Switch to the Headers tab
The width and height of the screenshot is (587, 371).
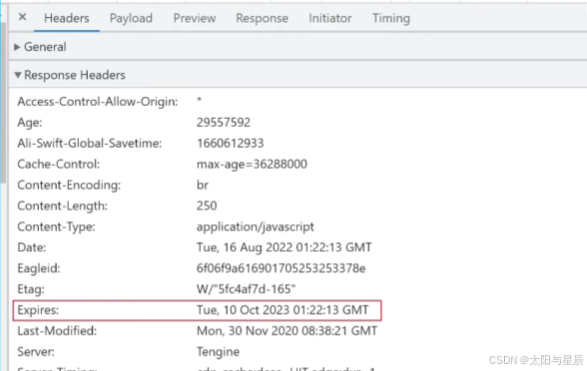tap(67, 18)
